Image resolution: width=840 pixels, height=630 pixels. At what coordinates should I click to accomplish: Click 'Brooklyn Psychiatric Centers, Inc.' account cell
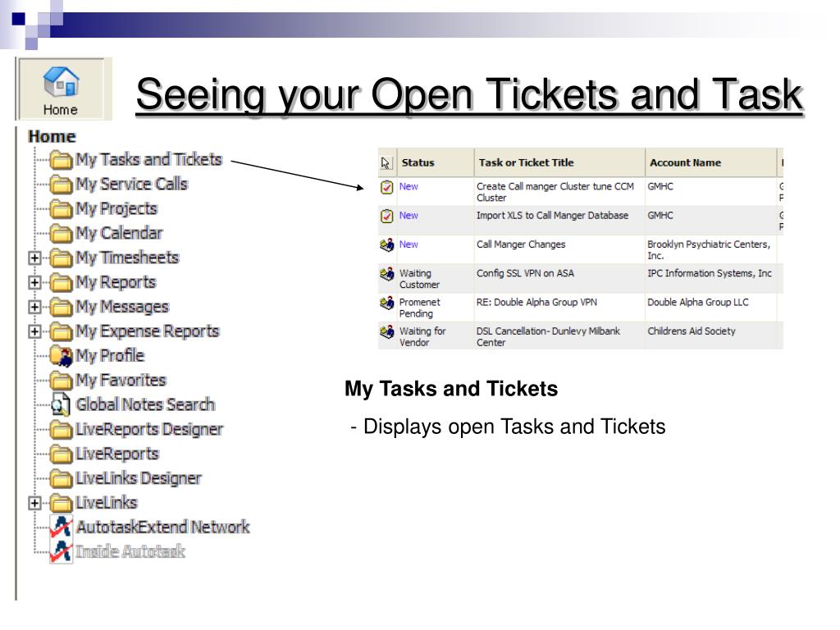point(709,249)
